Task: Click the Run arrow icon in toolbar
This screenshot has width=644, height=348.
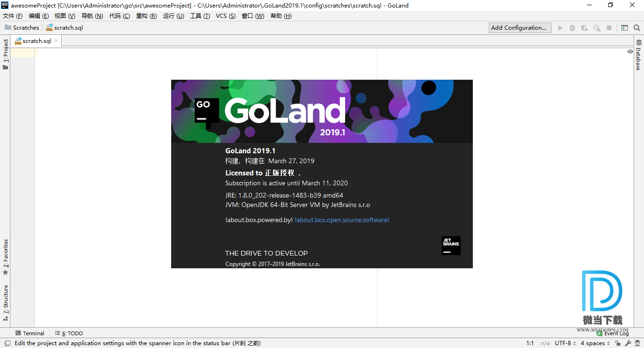Action: point(560,28)
